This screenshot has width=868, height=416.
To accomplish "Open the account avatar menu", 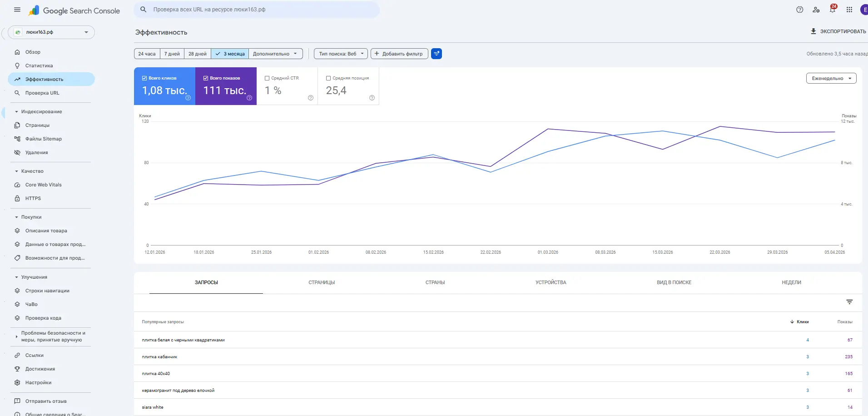I will 864,10.
